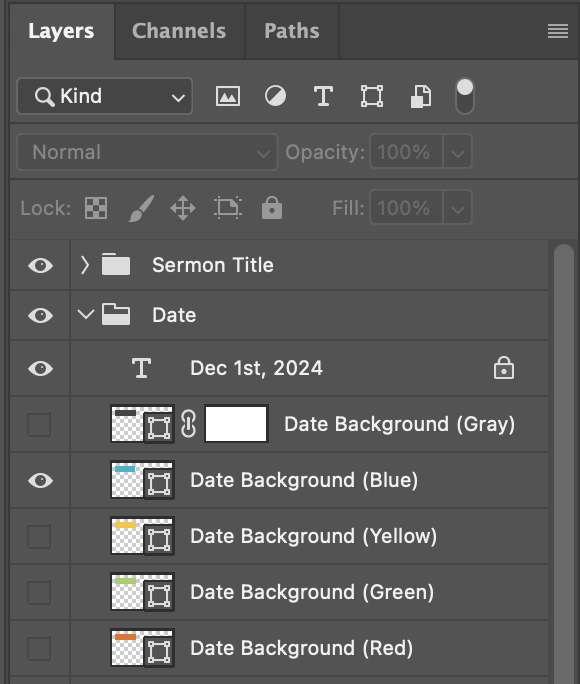This screenshot has width=580, height=684.
Task: Switch to the Channels tab
Action: [179, 31]
